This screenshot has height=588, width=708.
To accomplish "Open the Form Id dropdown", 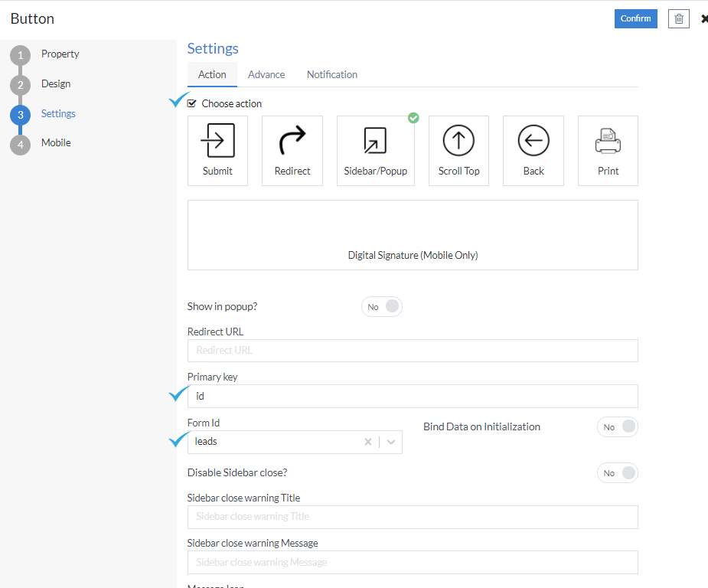I will (x=390, y=442).
